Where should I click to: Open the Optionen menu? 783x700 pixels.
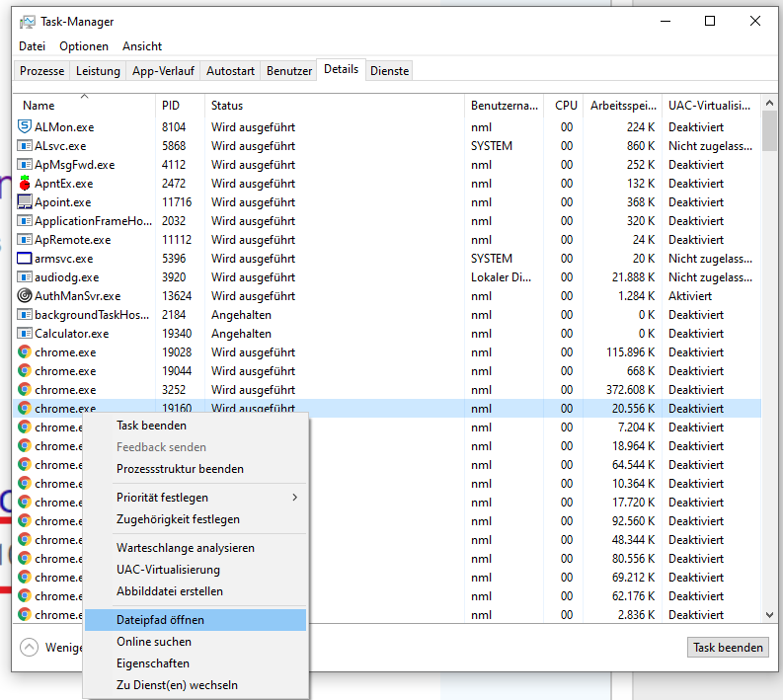coord(84,46)
